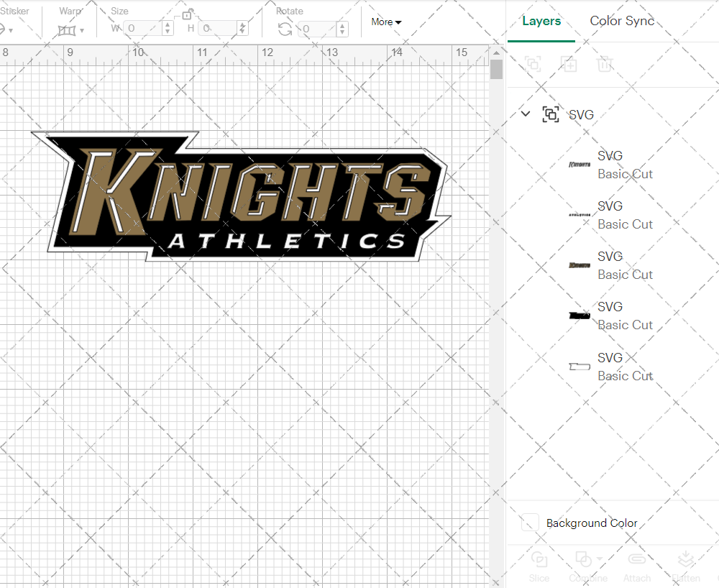This screenshot has height=588, width=719.
Task: Collapse the SVG group layer
Action: click(526, 114)
